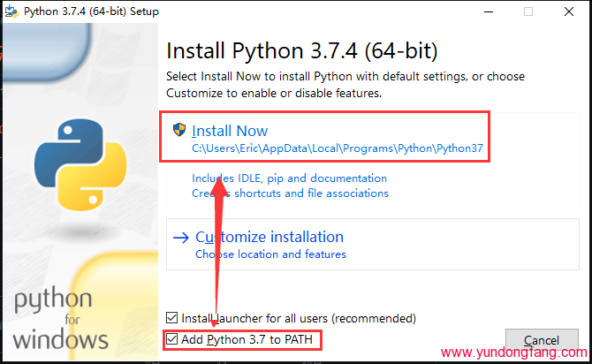Click 'Install launcher for all users (recommended)' label

299,318
